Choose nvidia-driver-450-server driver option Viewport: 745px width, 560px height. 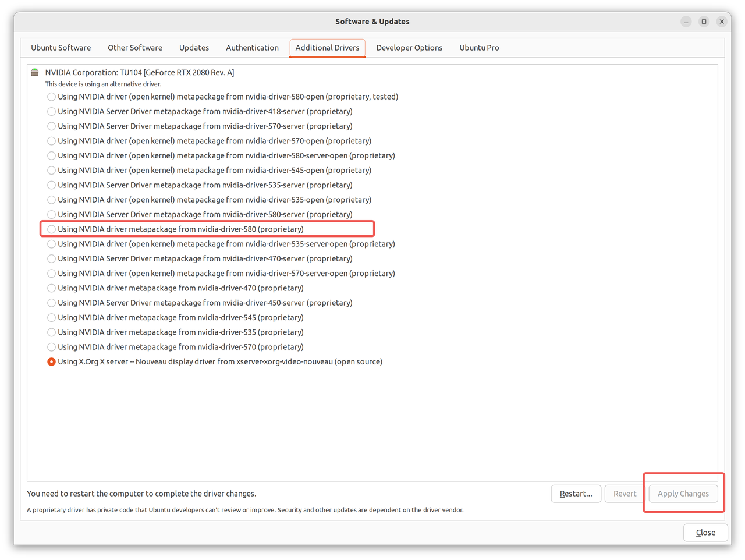(x=200, y=303)
